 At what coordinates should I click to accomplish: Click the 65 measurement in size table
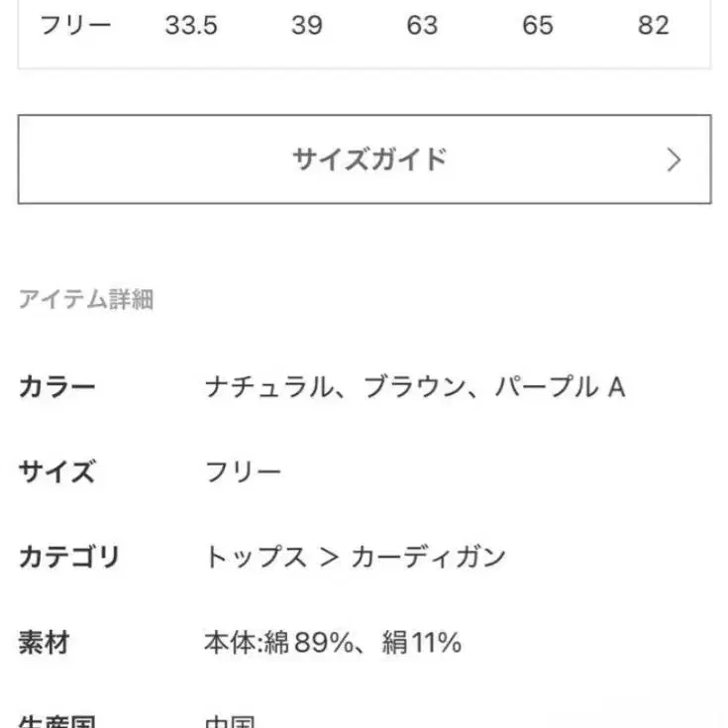point(538,26)
